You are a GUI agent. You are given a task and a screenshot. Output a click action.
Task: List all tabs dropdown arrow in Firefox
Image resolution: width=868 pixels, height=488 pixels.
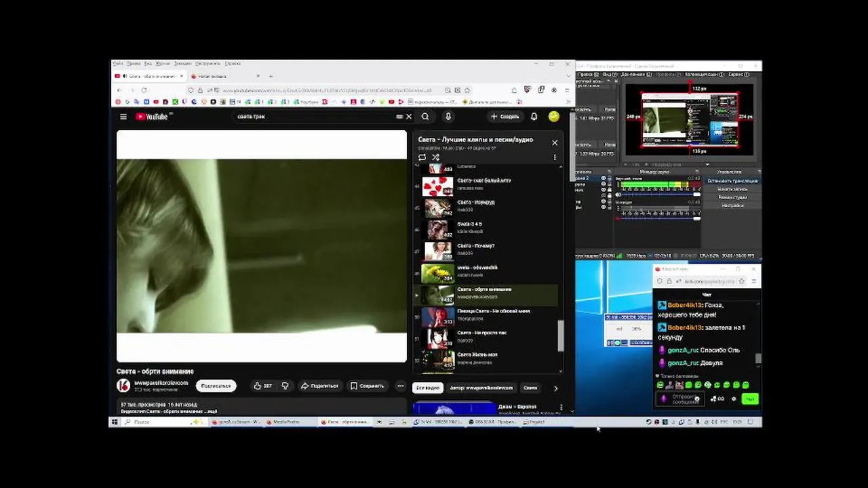(x=567, y=76)
